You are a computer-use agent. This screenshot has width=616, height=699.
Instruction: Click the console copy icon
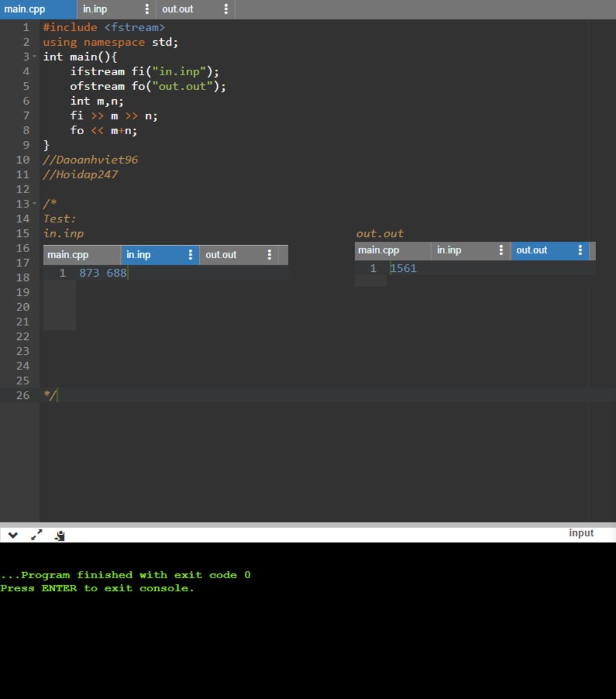tap(60, 535)
